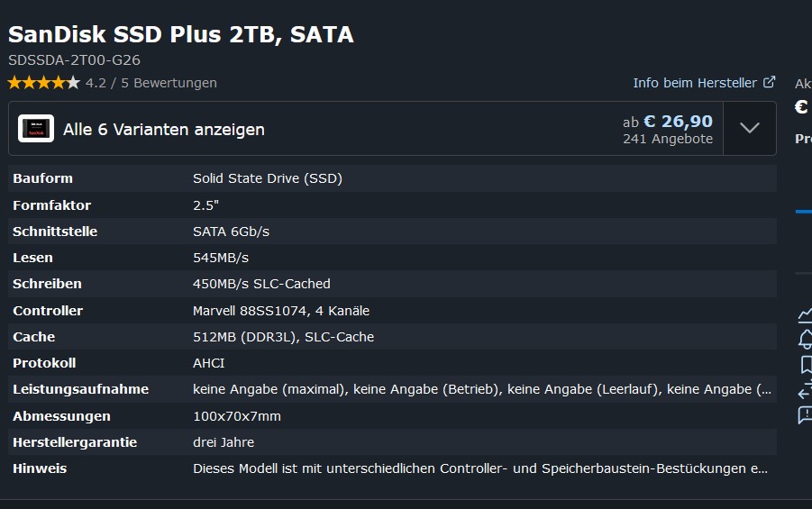Click the external link icon beside Hersteller
812x509 pixels.
pos(769,82)
